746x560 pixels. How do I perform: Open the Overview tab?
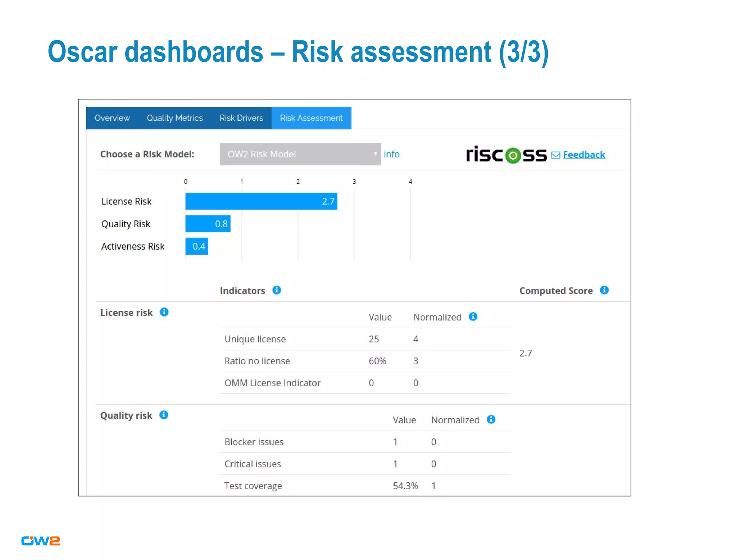click(112, 118)
